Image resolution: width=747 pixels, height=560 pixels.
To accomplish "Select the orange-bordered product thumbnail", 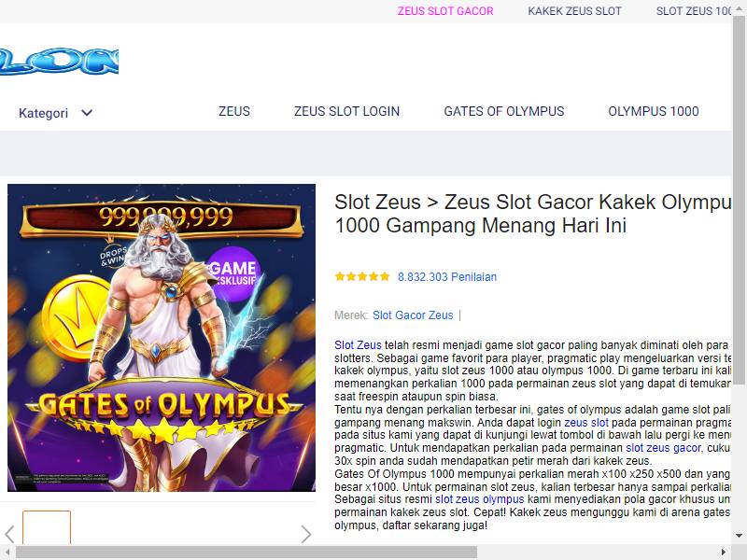I will tap(47, 527).
